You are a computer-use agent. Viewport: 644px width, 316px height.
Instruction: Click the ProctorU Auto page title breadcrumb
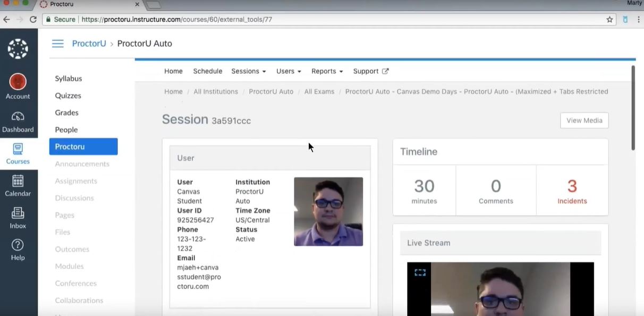tap(145, 44)
